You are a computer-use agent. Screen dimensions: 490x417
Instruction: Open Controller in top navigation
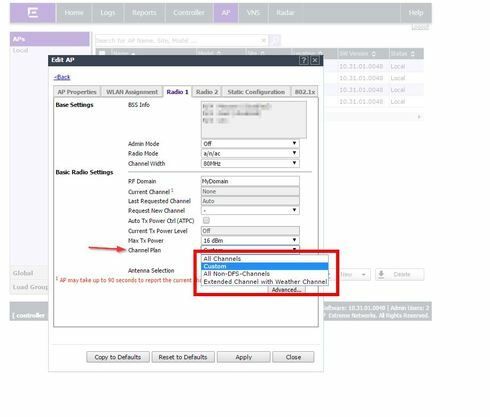189,13
